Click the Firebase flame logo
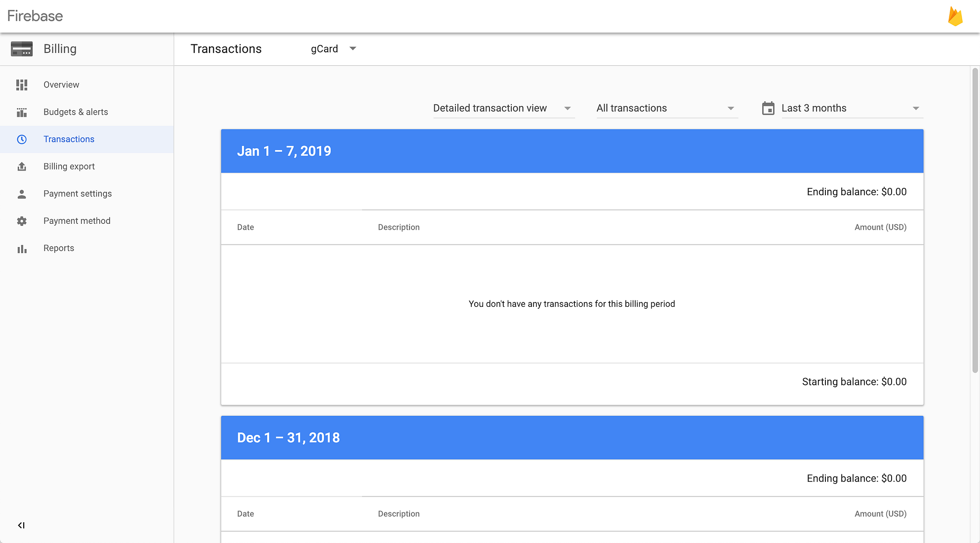 [956, 15]
